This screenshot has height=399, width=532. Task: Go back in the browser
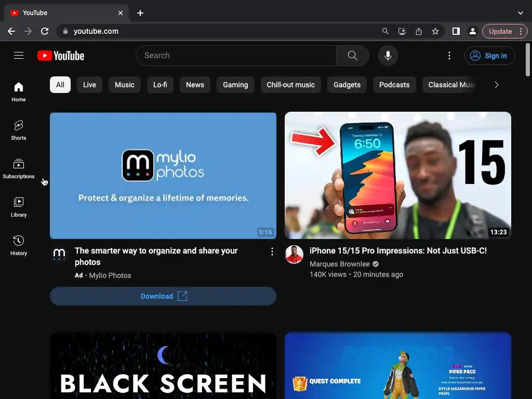11,31
